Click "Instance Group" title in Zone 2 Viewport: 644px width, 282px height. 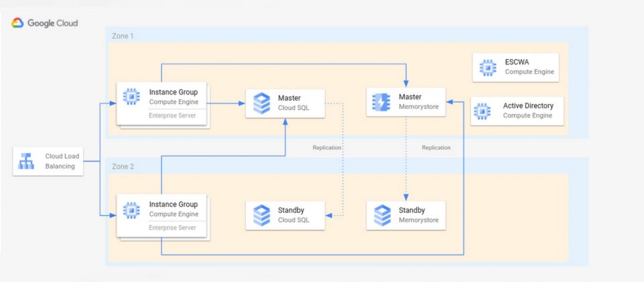173,204
